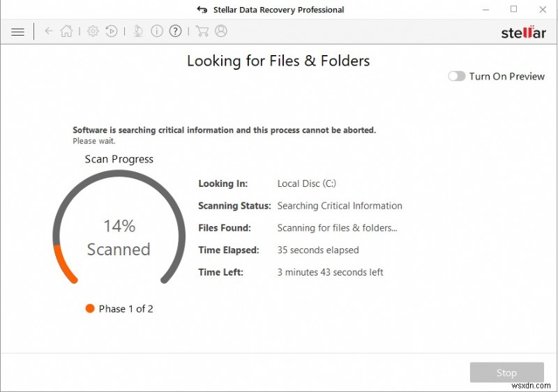
Task: Open the hamburger menu
Action: tap(18, 31)
